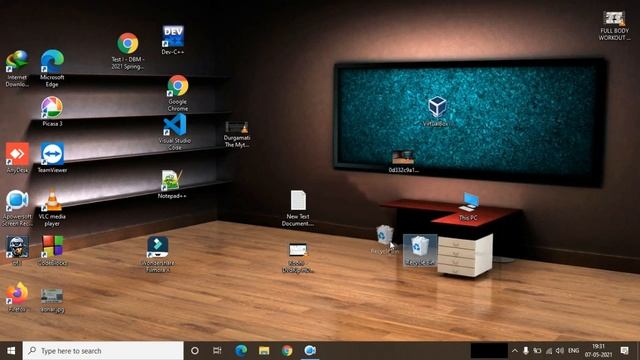Launch Edge from the taskbar
This screenshot has width=640, height=360.
pos(241,351)
